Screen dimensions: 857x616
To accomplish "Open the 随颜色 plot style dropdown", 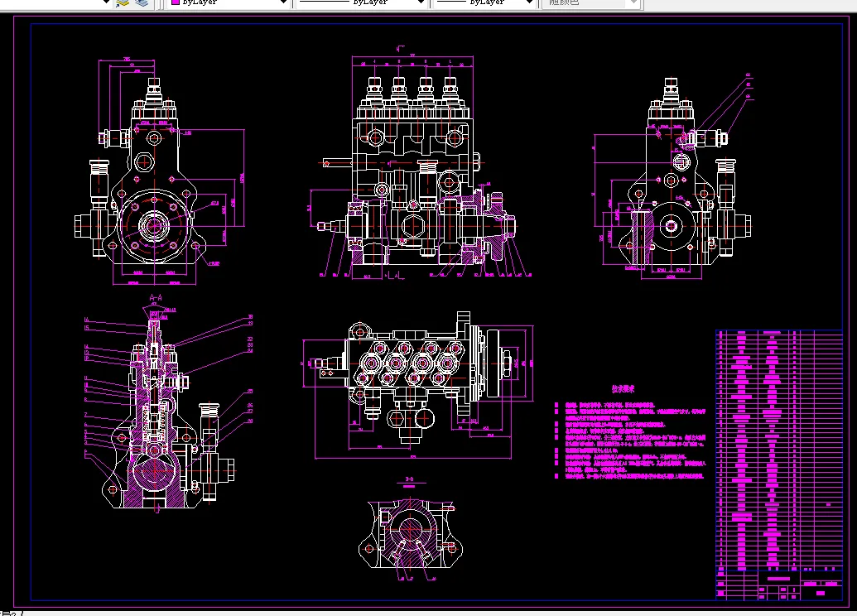I will click(x=590, y=2).
